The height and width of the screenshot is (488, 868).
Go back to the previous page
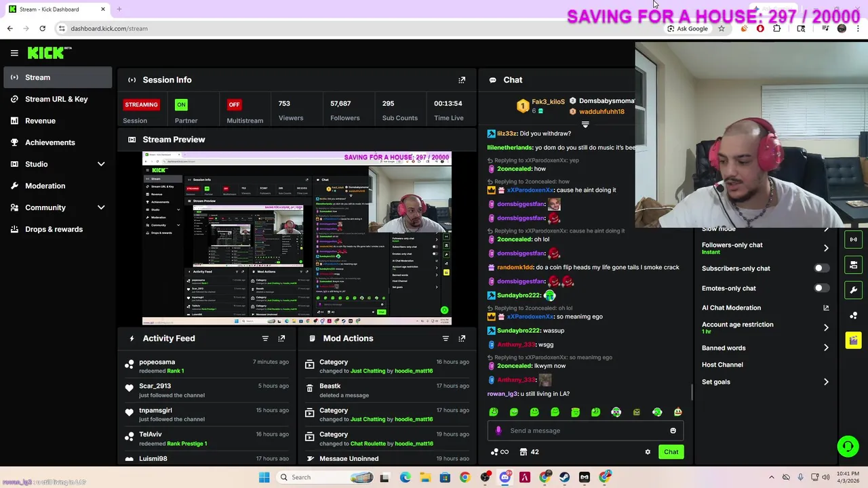click(x=9, y=28)
